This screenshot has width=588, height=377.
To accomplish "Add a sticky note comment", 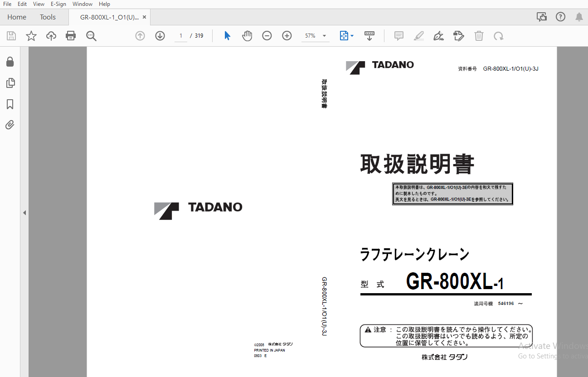I will click(399, 36).
